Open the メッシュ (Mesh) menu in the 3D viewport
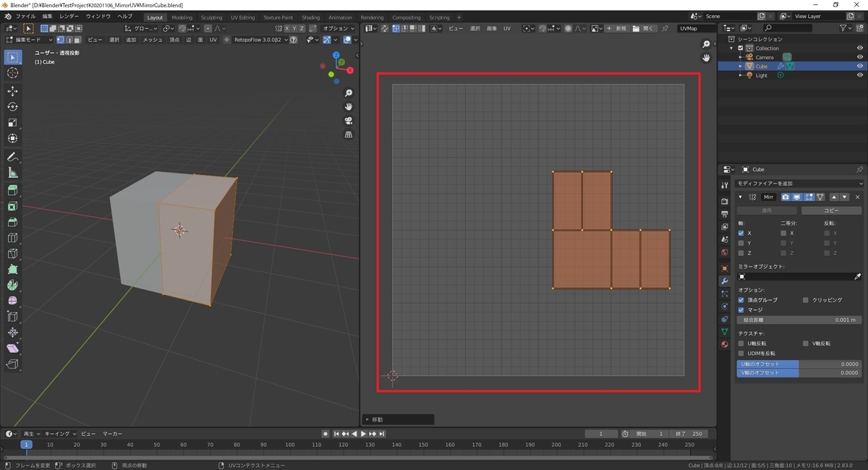This screenshot has height=470, width=868. click(152, 40)
